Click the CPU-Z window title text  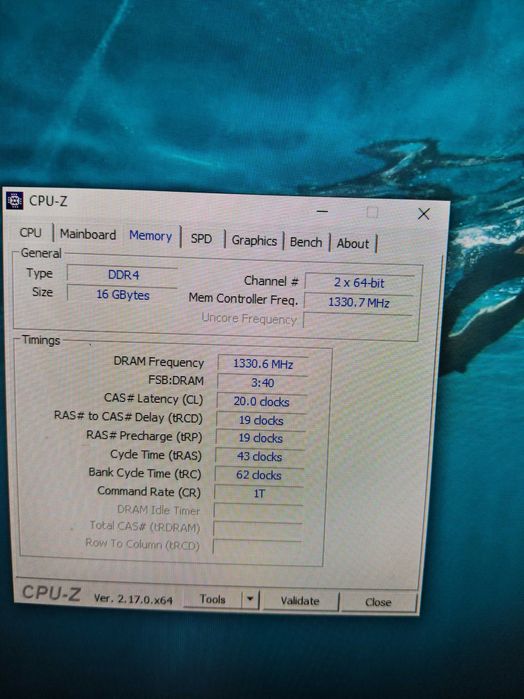(x=48, y=201)
